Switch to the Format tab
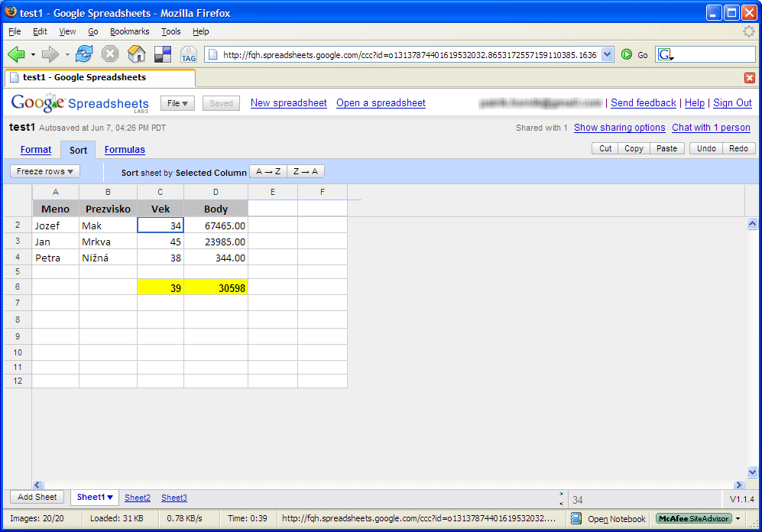The height and width of the screenshot is (532, 762). click(x=36, y=150)
